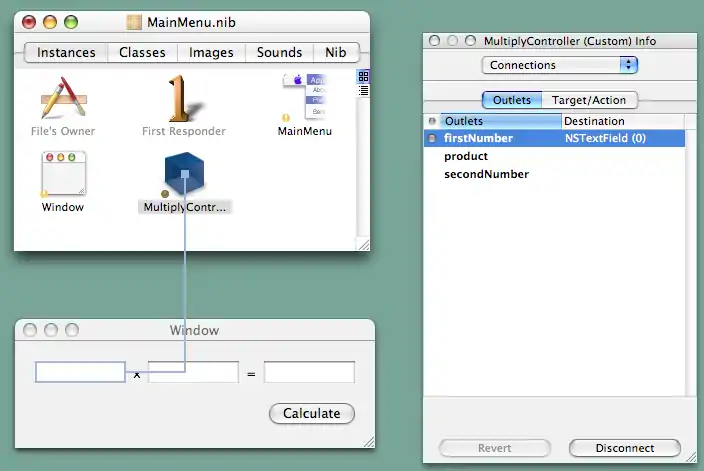Select the Window instance icon

click(63, 175)
